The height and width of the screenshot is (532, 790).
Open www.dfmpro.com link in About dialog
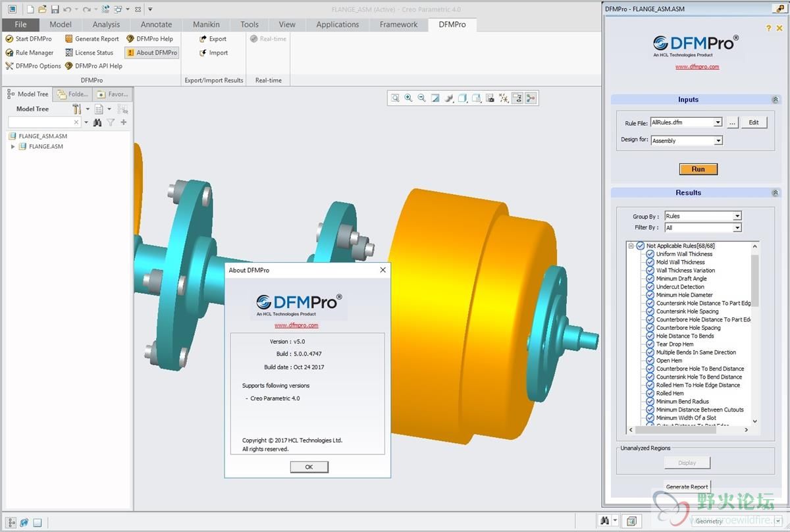[296, 325]
